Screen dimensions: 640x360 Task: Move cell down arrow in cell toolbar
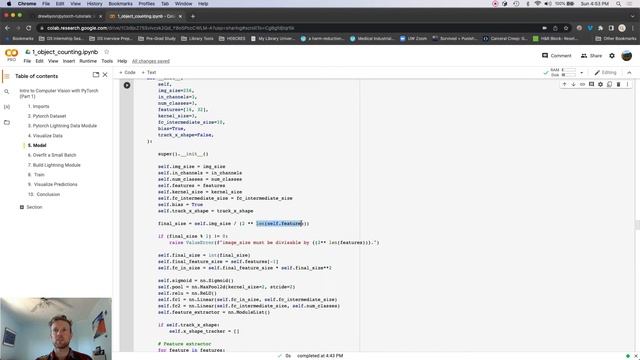[x=573, y=84]
